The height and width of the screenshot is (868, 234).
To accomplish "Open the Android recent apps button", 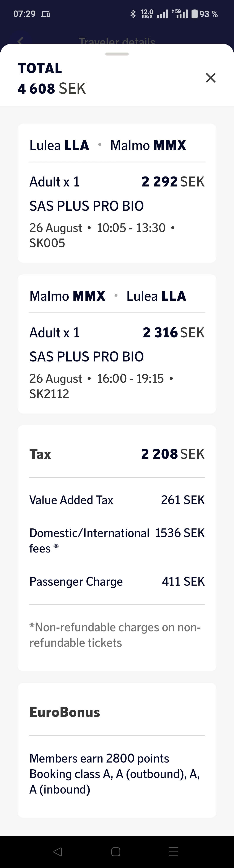I will point(173,852).
